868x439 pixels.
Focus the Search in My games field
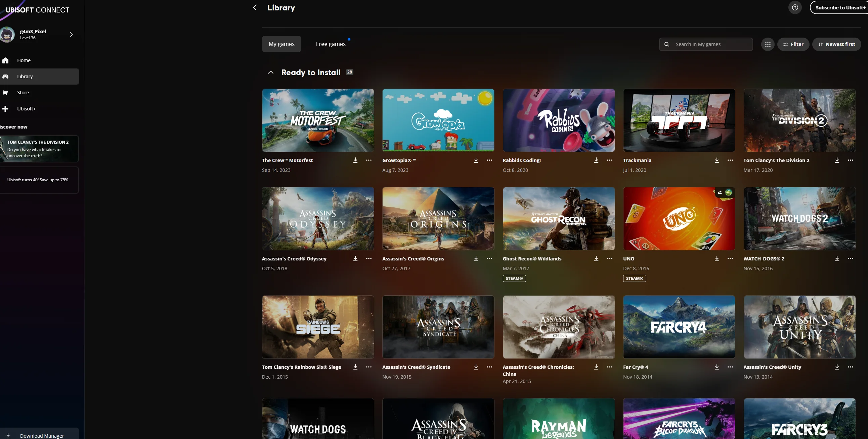click(x=706, y=44)
